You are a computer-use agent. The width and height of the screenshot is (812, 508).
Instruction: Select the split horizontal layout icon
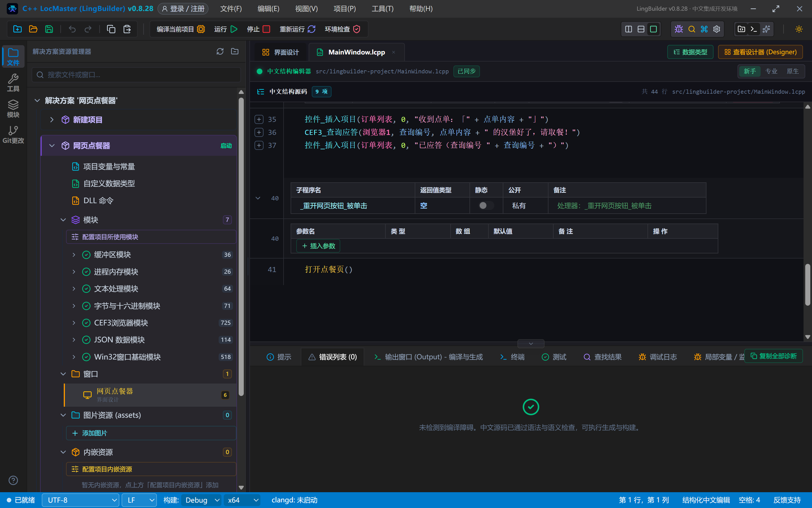point(641,29)
